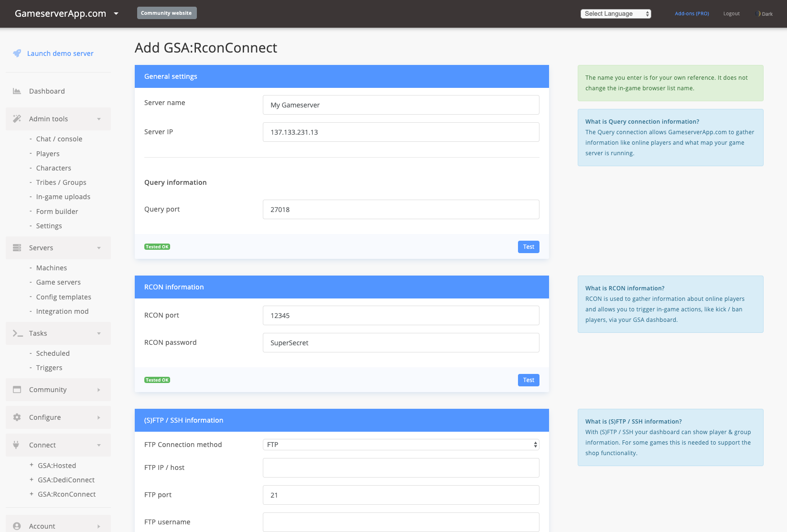Open the GameserverApp.com dropdown caret
The image size is (787, 532).
[x=116, y=14]
